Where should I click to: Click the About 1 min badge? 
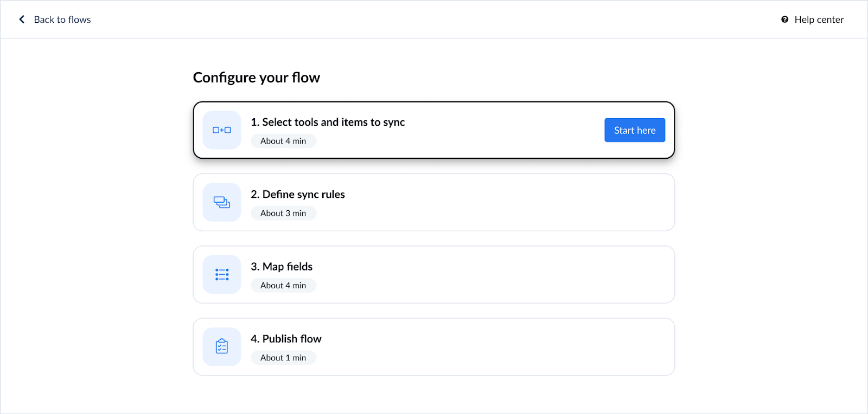pyautogui.click(x=283, y=358)
